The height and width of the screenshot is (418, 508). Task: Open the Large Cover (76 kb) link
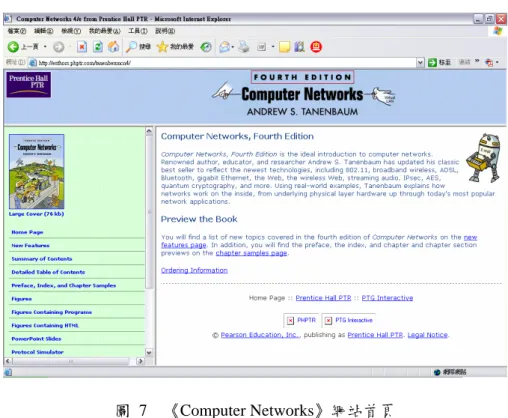(x=36, y=214)
